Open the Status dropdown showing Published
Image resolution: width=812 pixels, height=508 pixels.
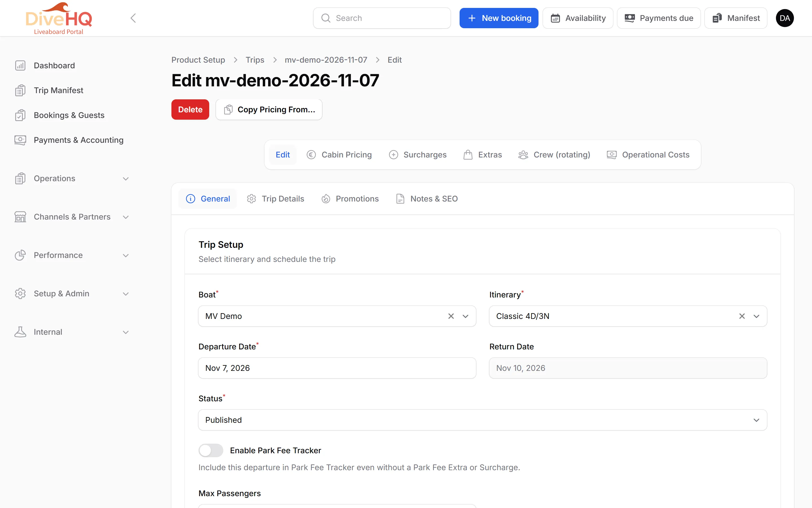pyautogui.click(x=482, y=420)
